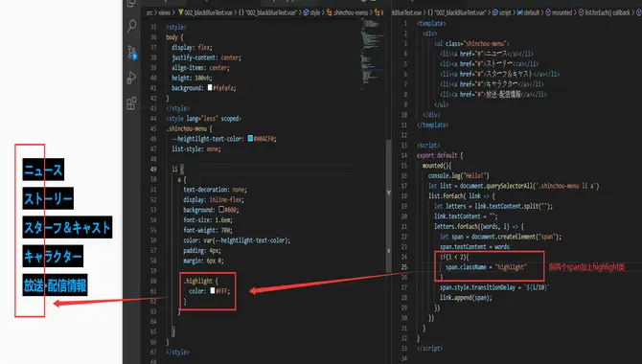Click the キャラクター menu link in preview
This screenshot has height=364, width=642.
[53, 257]
